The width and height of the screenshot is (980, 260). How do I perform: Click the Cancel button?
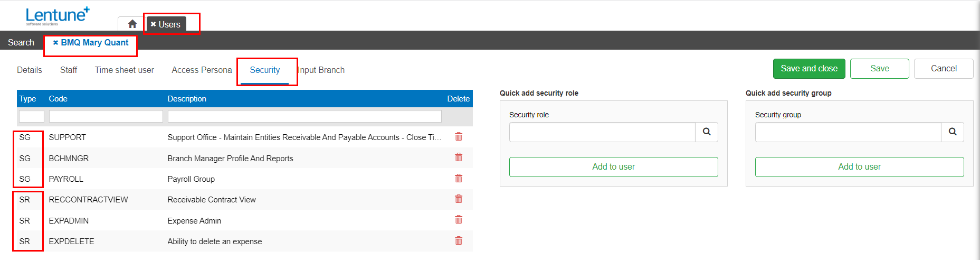944,69
